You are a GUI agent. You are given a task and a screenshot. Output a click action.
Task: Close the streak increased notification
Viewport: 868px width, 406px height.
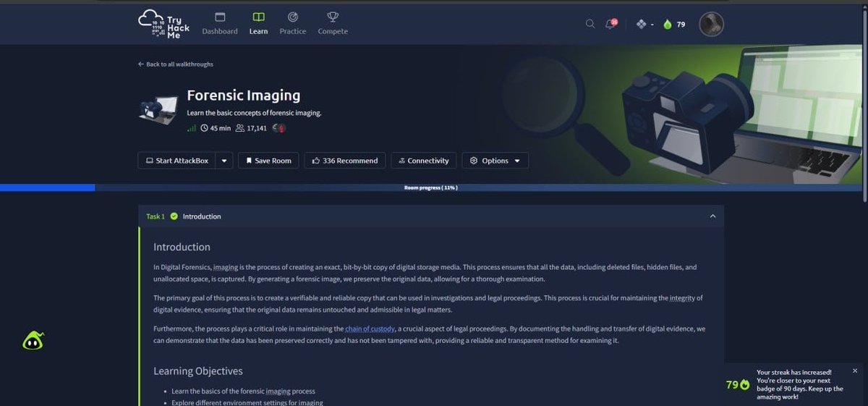click(x=855, y=371)
